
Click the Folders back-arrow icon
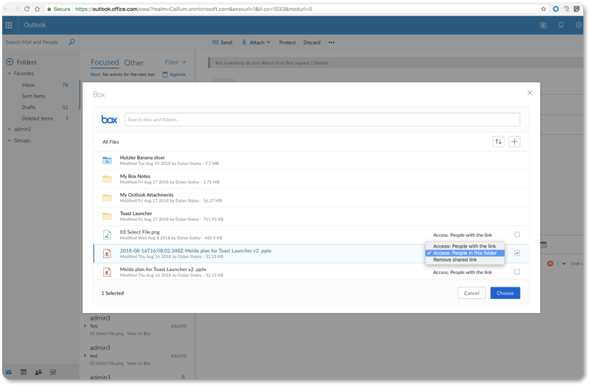pyautogui.click(x=10, y=62)
